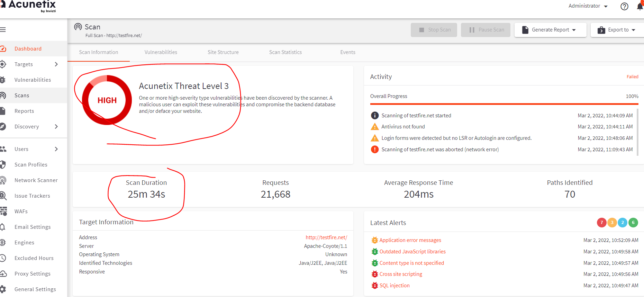Expand the Users submenu chevron

tap(56, 149)
